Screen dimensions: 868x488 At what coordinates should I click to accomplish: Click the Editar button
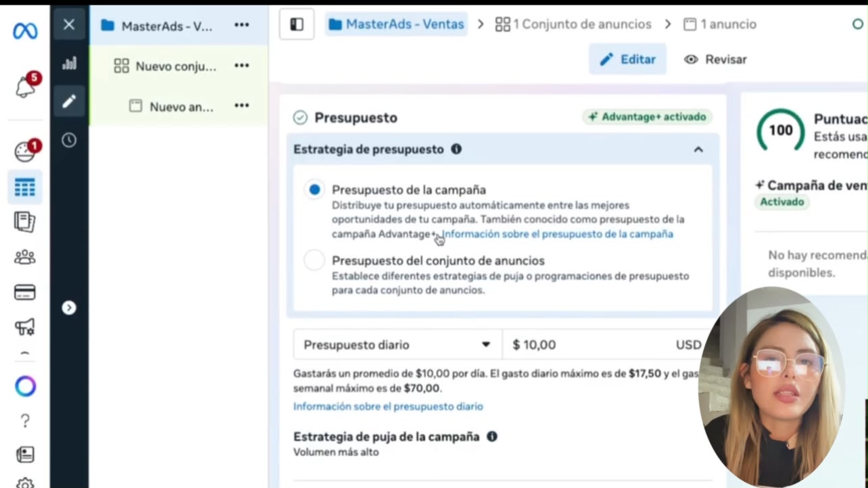pyautogui.click(x=627, y=59)
